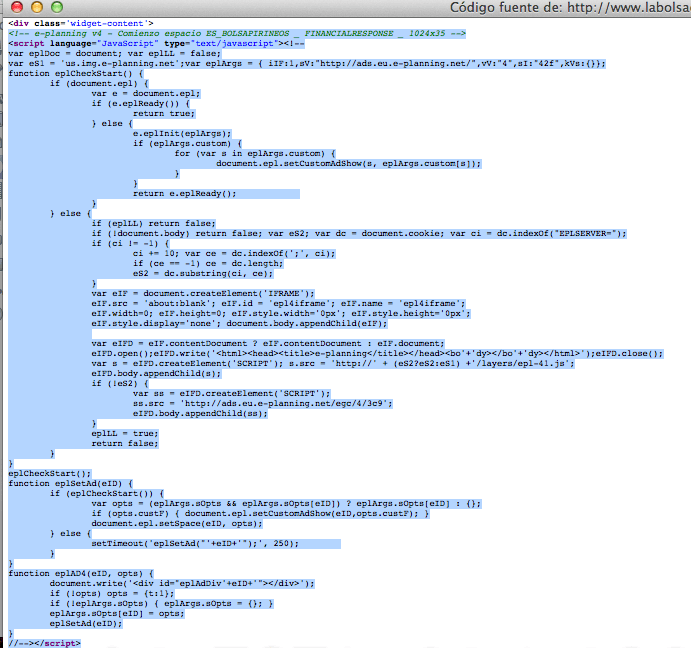Click line 'if (eplCheckStart()) {'

(107, 493)
